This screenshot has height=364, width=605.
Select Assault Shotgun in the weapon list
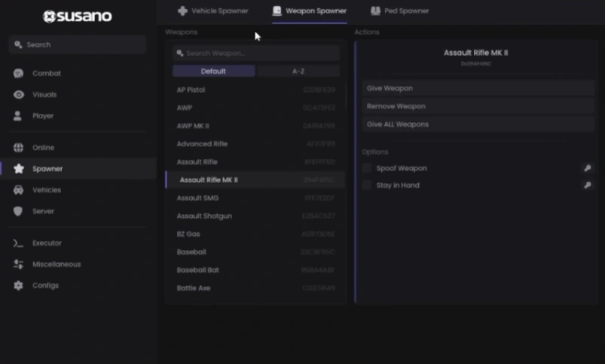(255, 216)
